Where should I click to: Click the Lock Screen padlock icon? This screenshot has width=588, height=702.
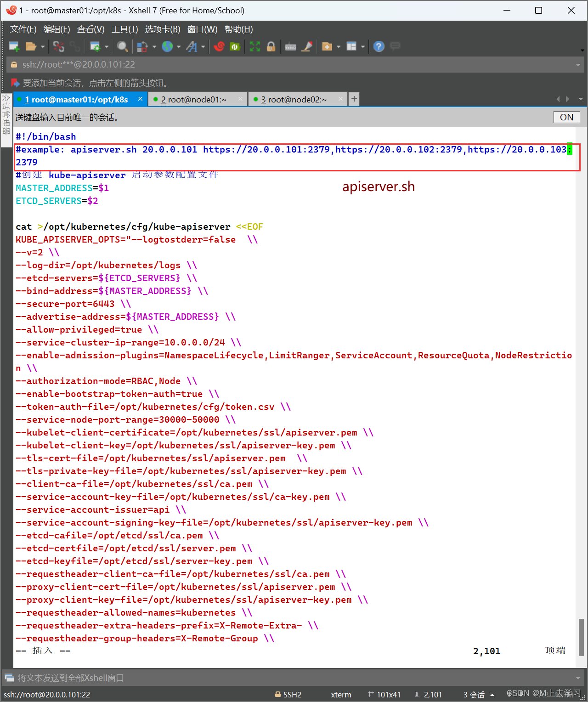pos(271,46)
